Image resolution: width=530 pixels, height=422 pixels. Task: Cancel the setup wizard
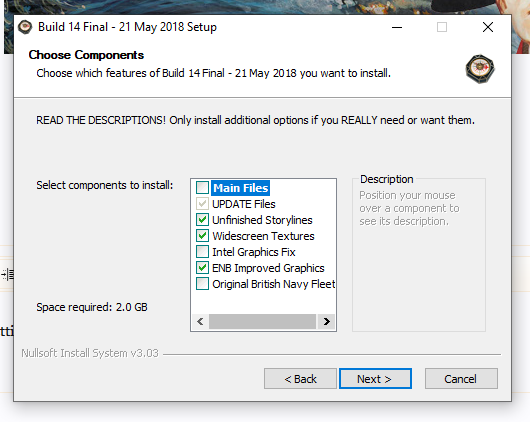pyautogui.click(x=461, y=379)
